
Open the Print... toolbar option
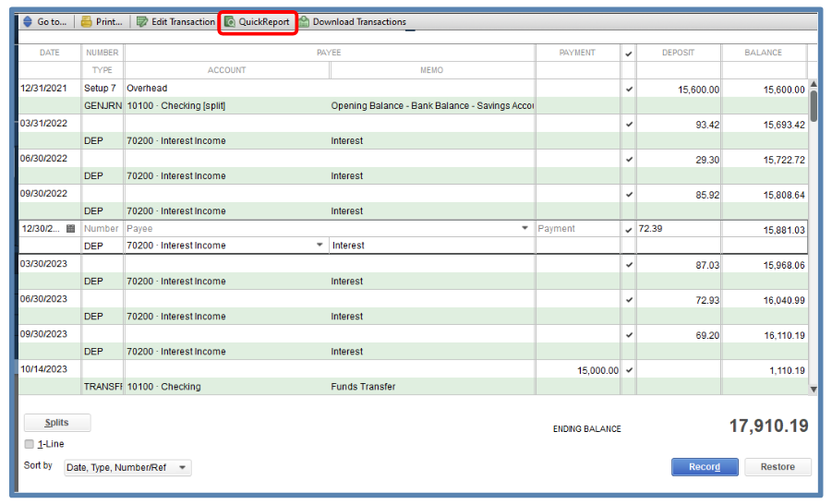pos(102,22)
